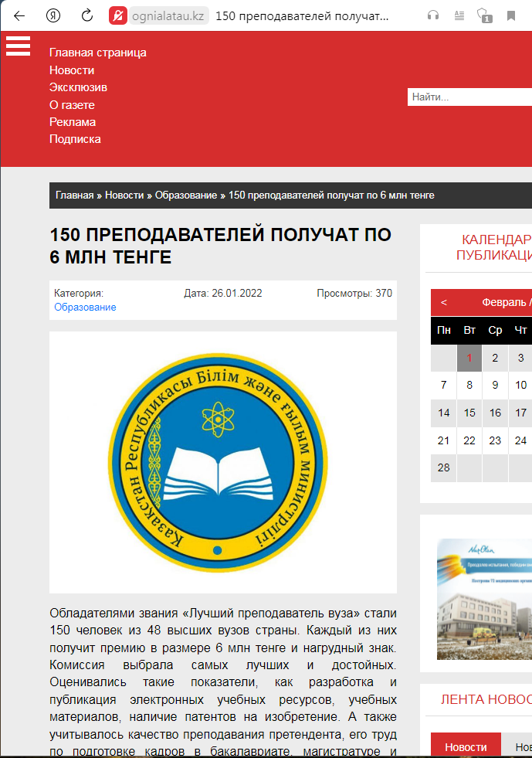This screenshot has height=758, width=532.
Task: Open the Эксклюзив menu item
Action: tap(78, 87)
